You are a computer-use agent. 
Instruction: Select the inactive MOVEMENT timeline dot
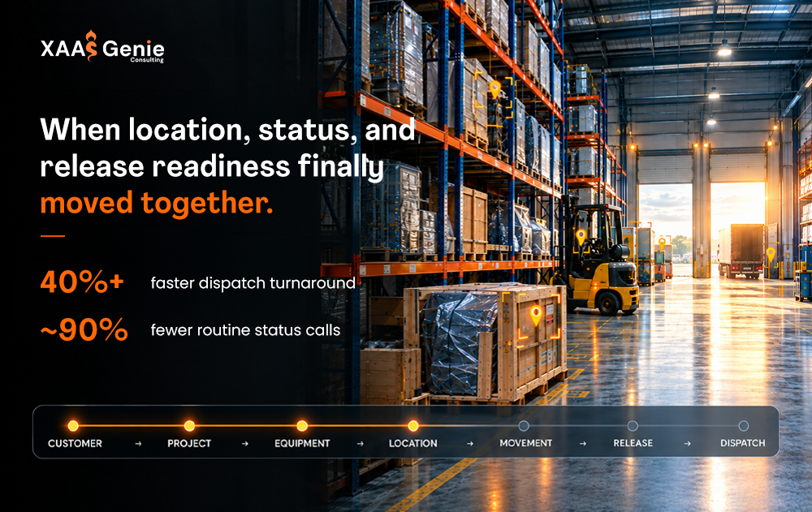[524, 425]
